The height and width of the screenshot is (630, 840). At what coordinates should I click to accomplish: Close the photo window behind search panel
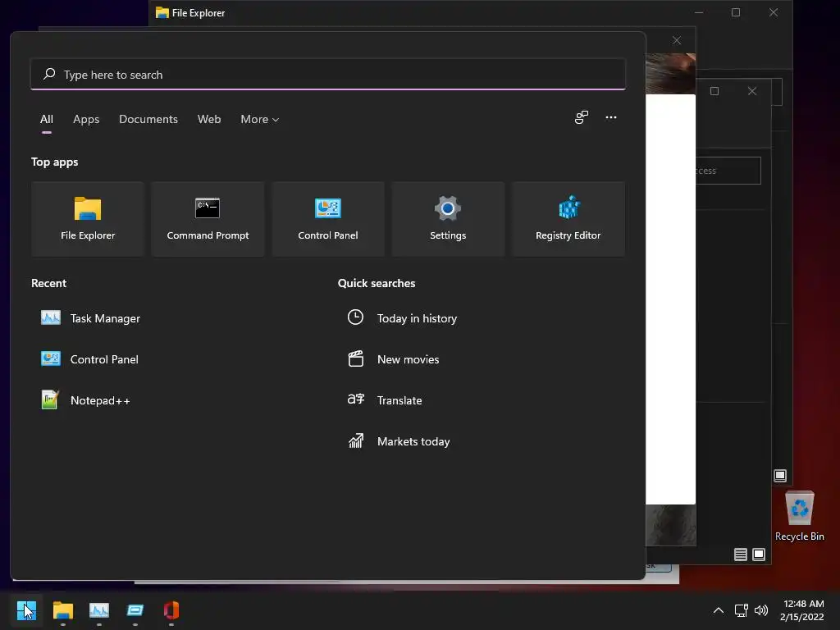pyautogui.click(x=677, y=41)
